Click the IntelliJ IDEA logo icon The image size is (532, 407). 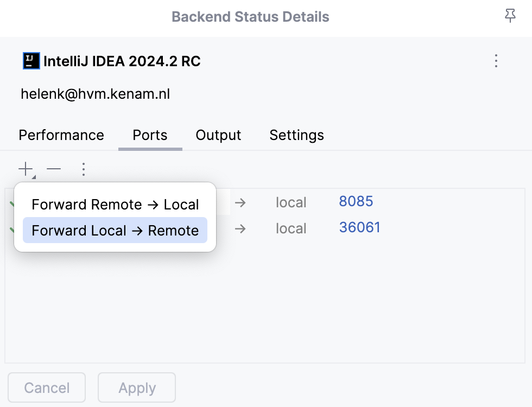30,60
